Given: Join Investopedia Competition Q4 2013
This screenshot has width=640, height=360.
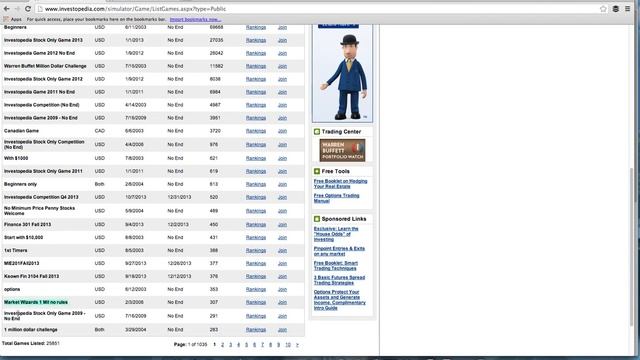Looking at the screenshot, I should (x=282, y=197).
